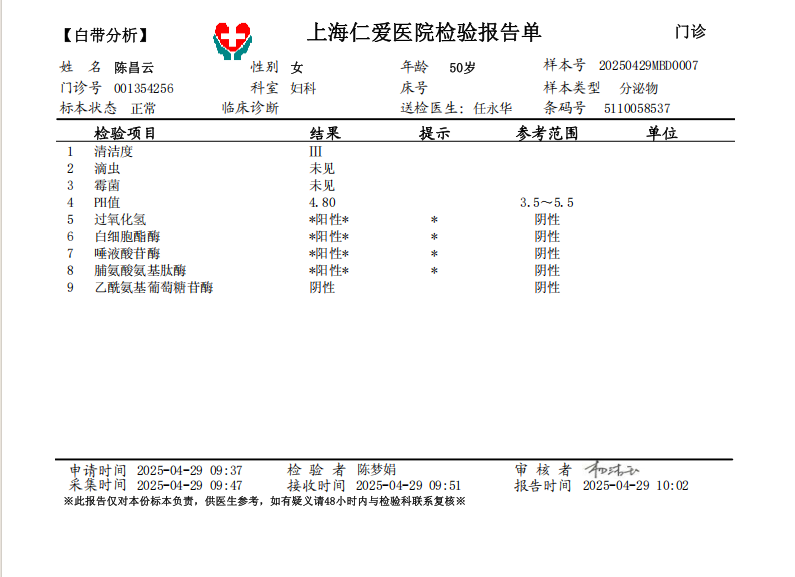Select patient name 陈昌云
This screenshot has width=795, height=577.
click(134, 67)
